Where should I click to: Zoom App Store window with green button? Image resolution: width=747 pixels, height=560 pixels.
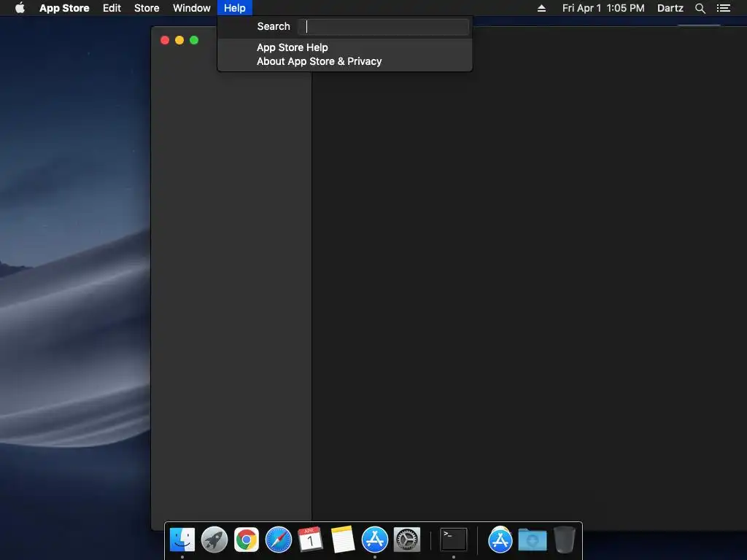tap(194, 41)
